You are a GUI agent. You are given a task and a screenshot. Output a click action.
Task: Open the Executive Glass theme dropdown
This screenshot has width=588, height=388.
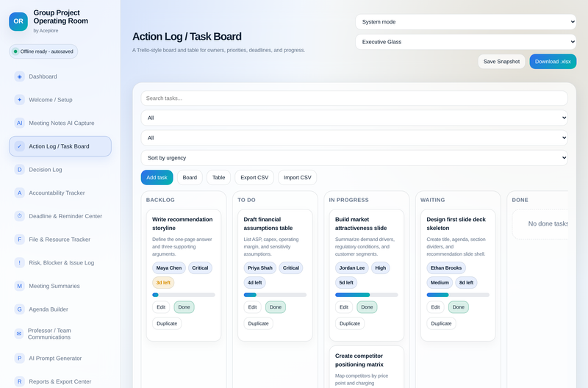coord(465,42)
